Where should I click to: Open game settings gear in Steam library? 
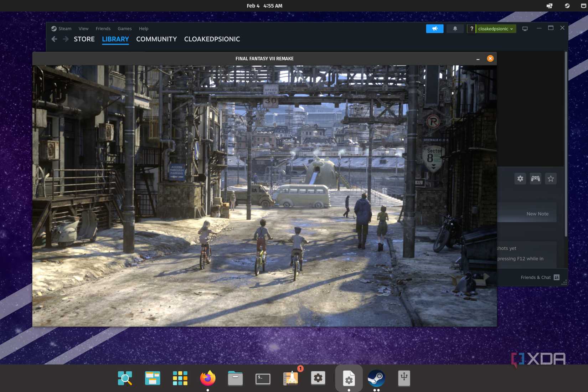point(520,179)
